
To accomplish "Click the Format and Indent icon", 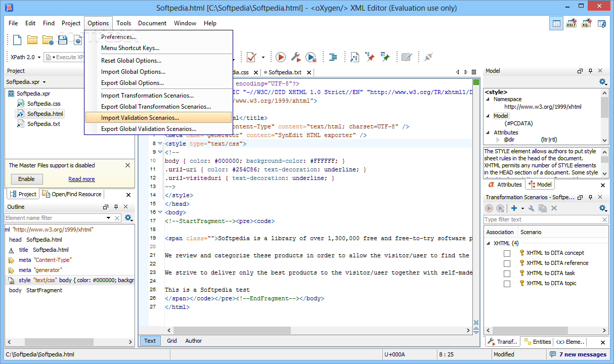I will tap(333, 57).
